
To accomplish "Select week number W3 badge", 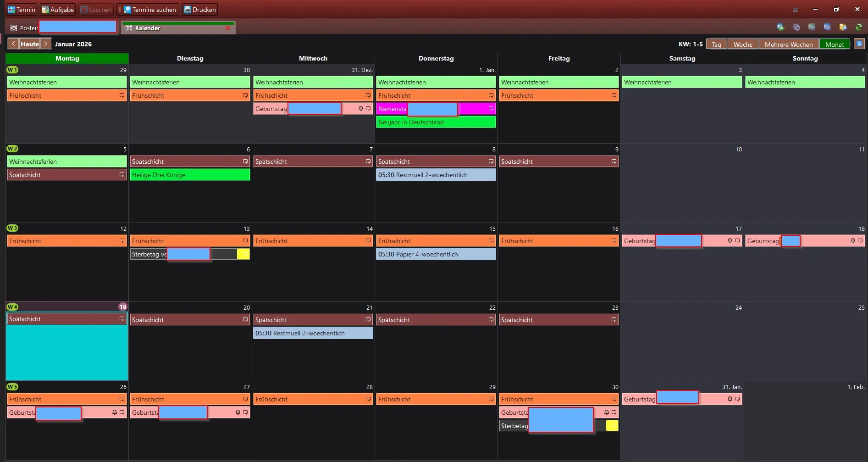I will (x=12, y=228).
